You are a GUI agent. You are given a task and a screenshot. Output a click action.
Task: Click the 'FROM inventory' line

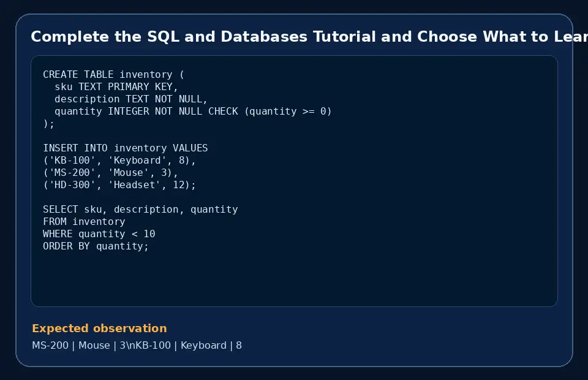84,222
